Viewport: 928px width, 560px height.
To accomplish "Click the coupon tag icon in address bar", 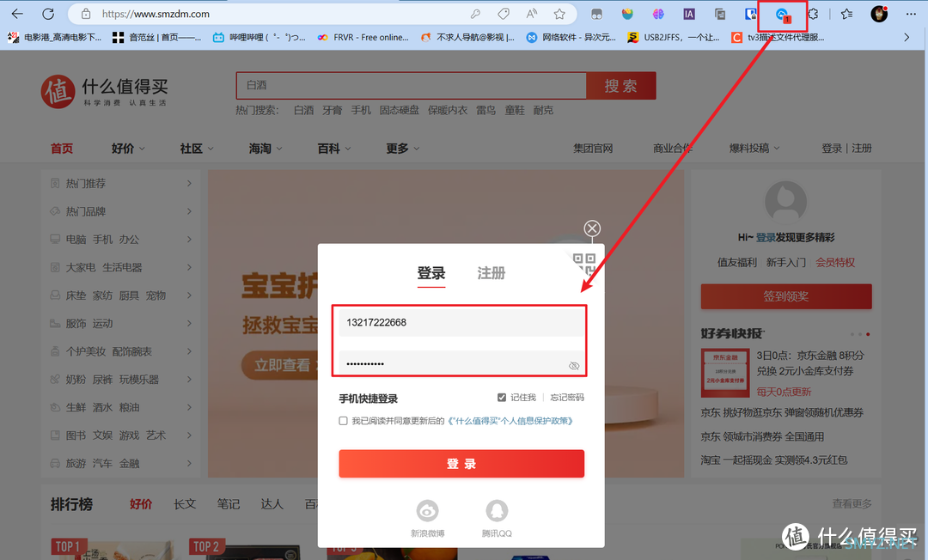I will click(504, 14).
